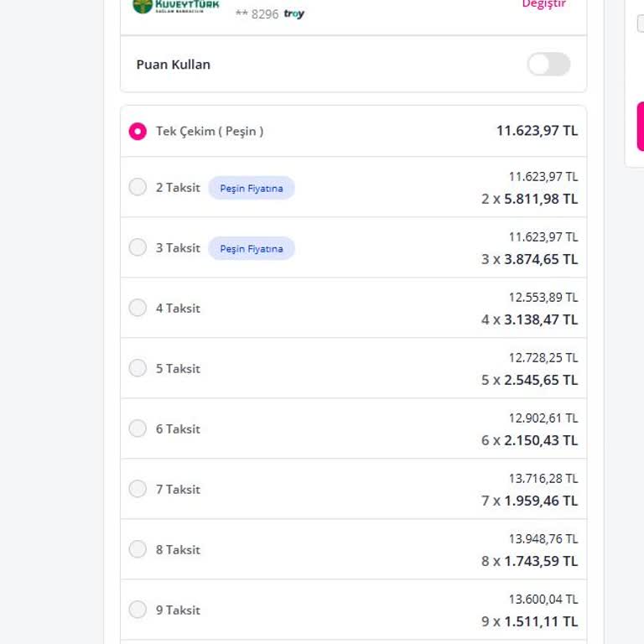Click the pink button at right edge
644x644 pixels.
640,127
